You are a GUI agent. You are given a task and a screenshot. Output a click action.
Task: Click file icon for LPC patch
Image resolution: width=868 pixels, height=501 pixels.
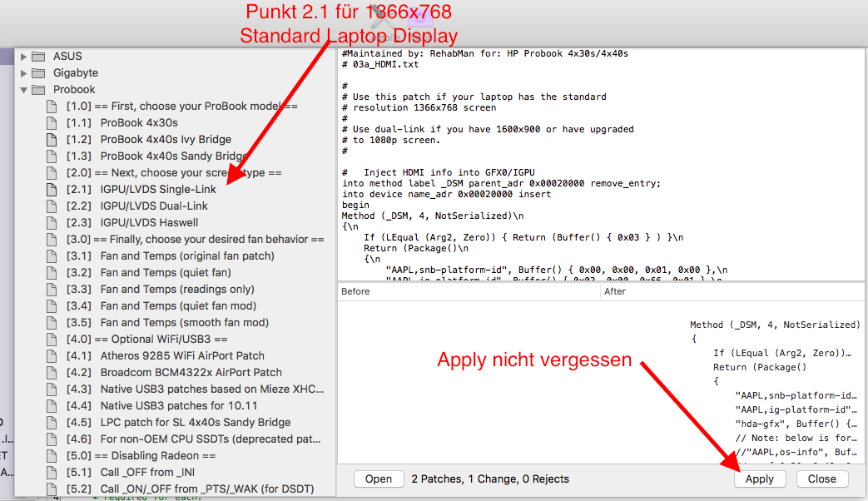click(x=52, y=422)
